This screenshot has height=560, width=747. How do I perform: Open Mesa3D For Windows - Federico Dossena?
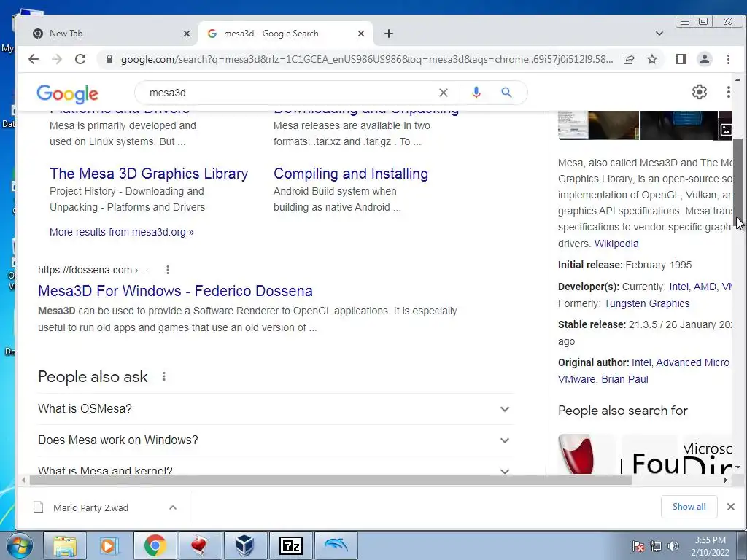175,291
